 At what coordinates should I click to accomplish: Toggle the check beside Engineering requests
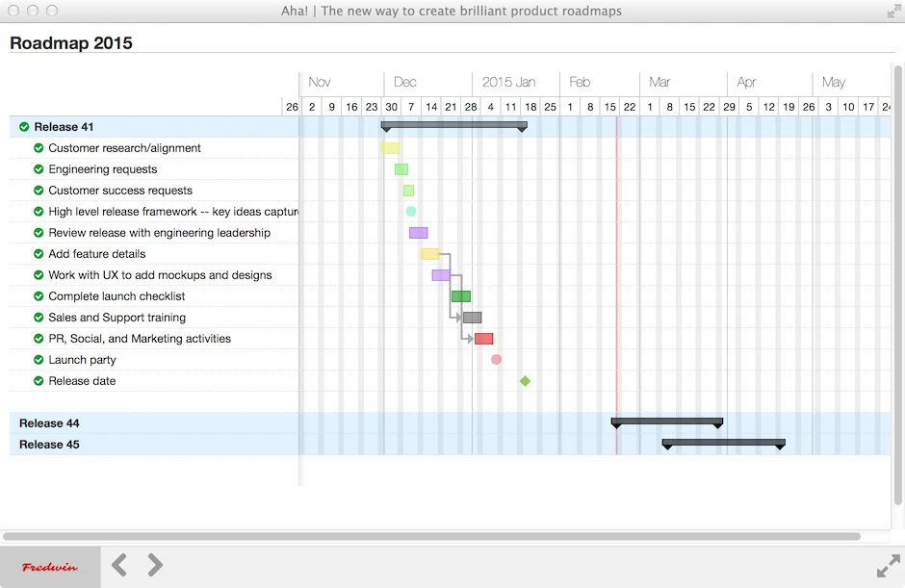coord(39,169)
